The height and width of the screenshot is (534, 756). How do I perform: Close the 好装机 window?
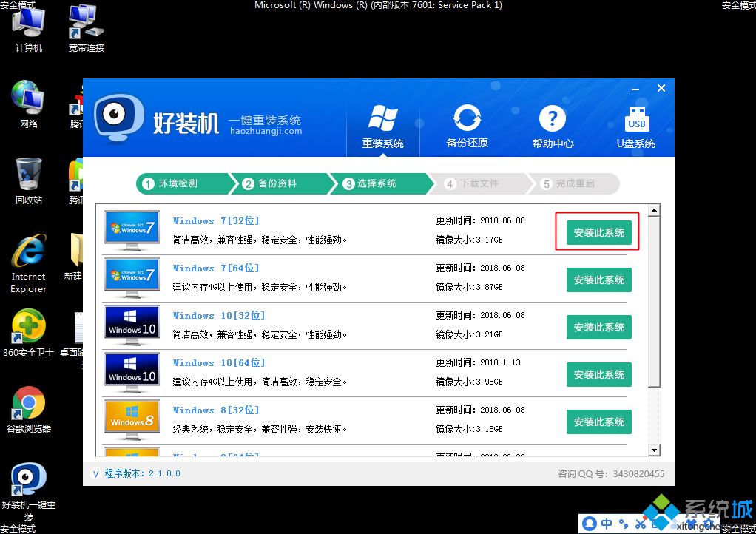pyautogui.click(x=661, y=88)
